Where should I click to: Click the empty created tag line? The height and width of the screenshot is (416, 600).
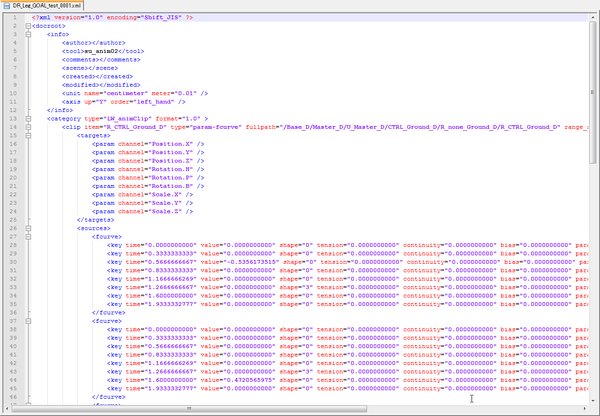click(97, 77)
